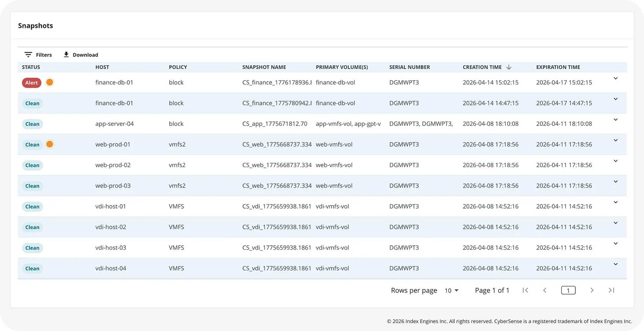Expand the app-server-04 snapshot row
This screenshot has height=331, width=644.
[615, 120]
